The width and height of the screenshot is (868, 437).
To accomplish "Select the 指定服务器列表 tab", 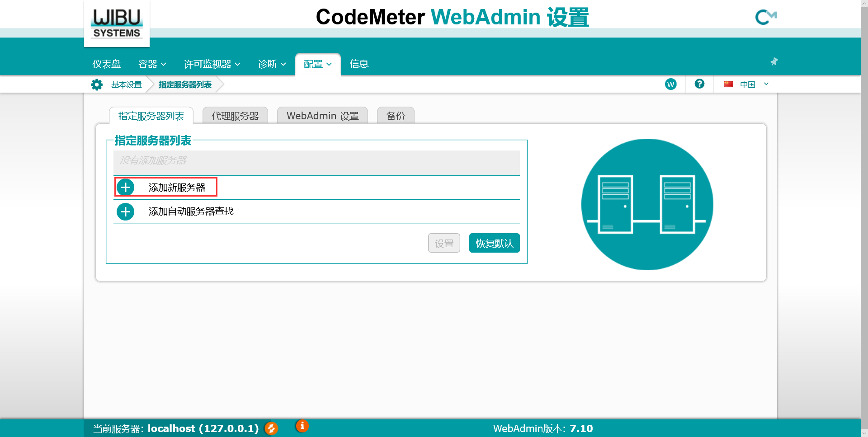I will [x=151, y=116].
